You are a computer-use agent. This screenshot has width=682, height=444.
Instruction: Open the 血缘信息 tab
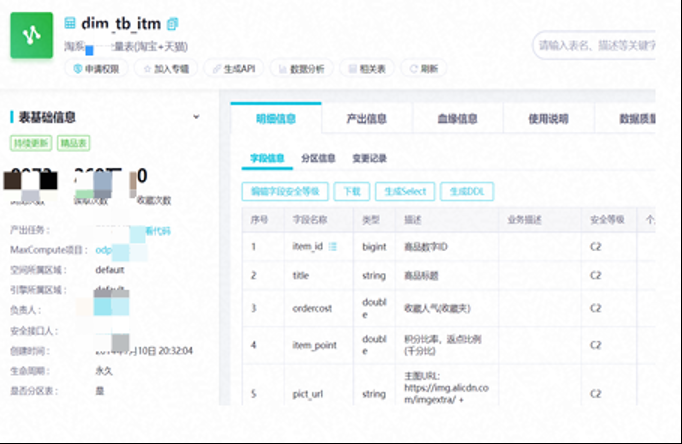(x=457, y=118)
